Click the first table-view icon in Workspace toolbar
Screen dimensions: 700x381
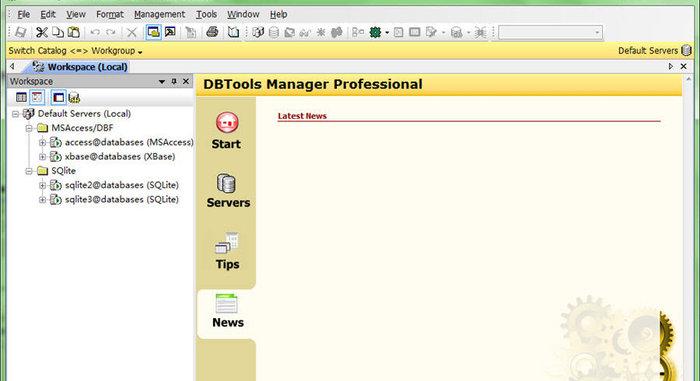tap(21, 97)
